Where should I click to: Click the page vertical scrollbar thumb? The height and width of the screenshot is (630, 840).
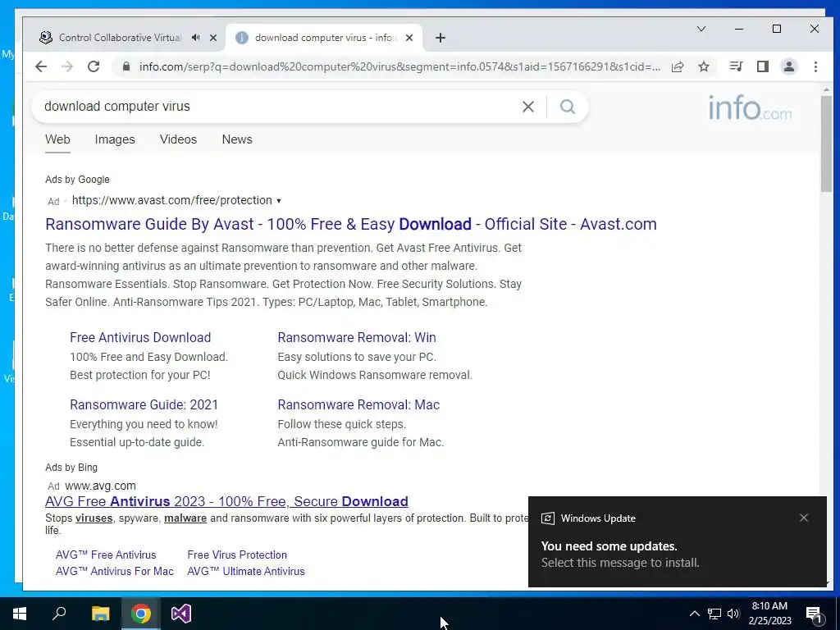click(x=826, y=143)
